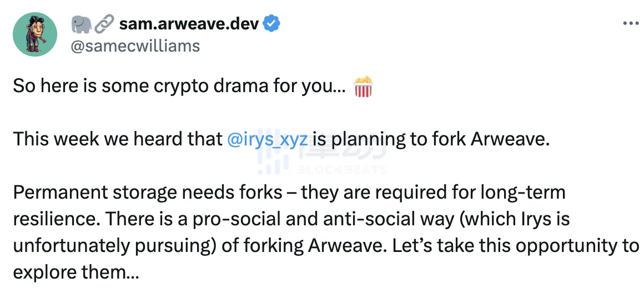This screenshot has width=644, height=303.
Task: Click the blue verified checkmark badge
Action: (x=271, y=24)
